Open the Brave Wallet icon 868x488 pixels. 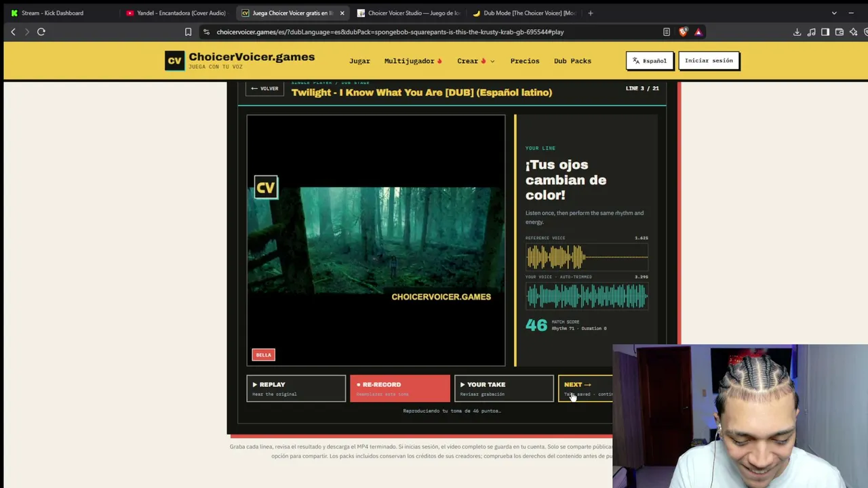[840, 32]
